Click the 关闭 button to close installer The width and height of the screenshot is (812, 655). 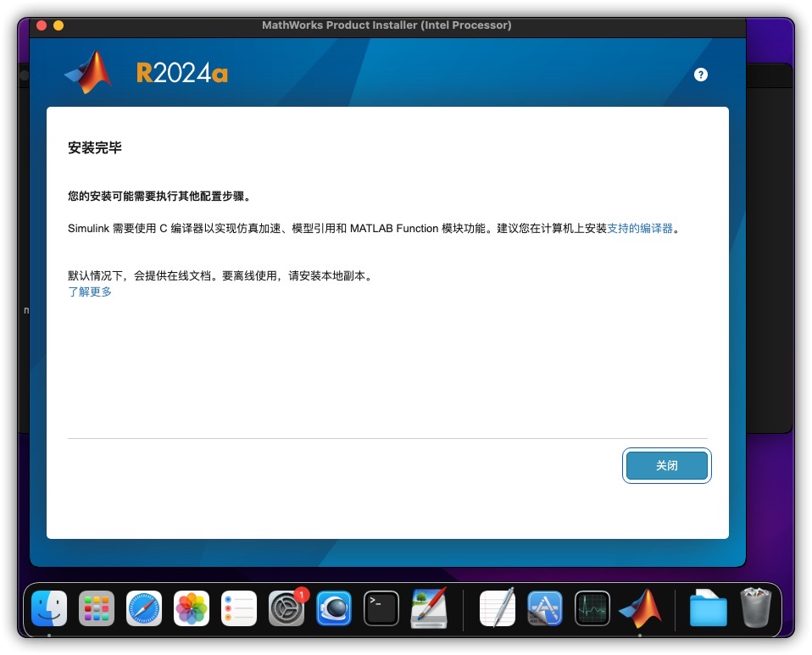[x=667, y=465]
